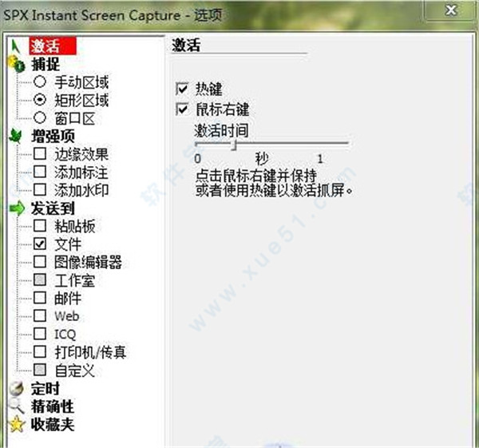Open the 发送到 section
Viewport: 479px width, 448px height.
click(53, 208)
